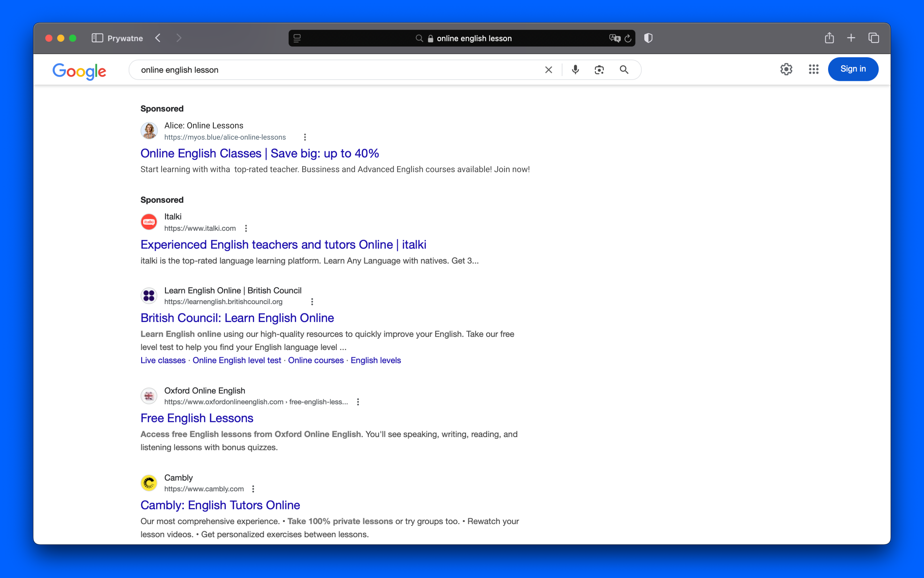The height and width of the screenshot is (578, 924).
Task: Open 'Online English Classes | Save big' link
Action: point(260,153)
